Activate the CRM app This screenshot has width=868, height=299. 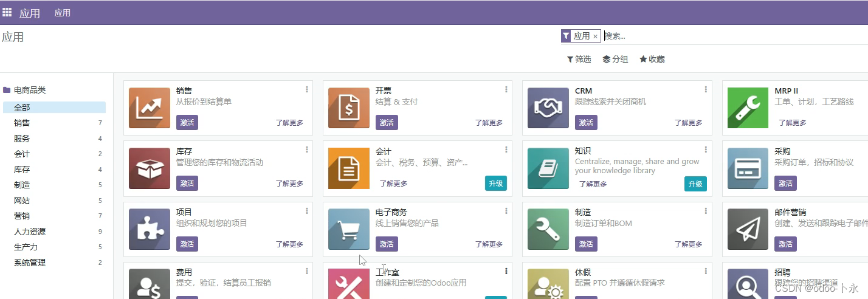pyautogui.click(x=586, y=122)
